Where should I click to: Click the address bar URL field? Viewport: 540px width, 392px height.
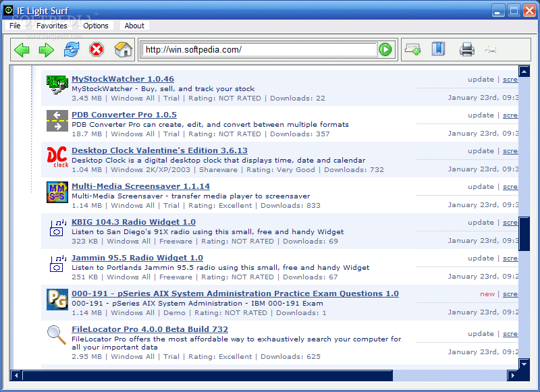click(x=259, y=49)
